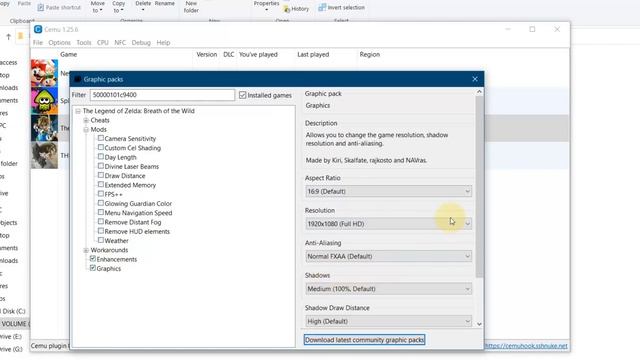
Task: Toggle Glowing Guardian Color checkbox
Action: 100,203
